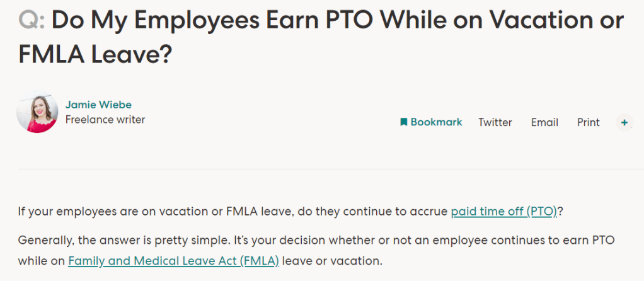
Task: Share the article on Twitter
Action: pyautogui.click(x=495, y=122)
